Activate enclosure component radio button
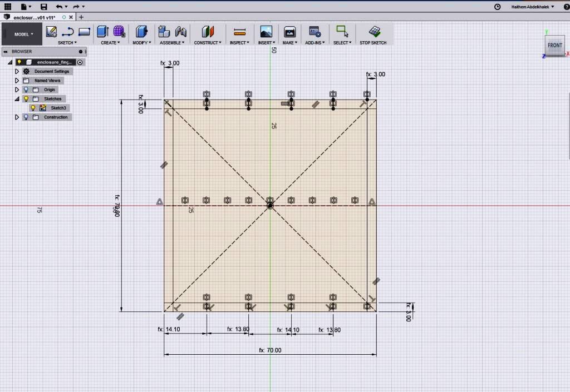 point(80,62)
